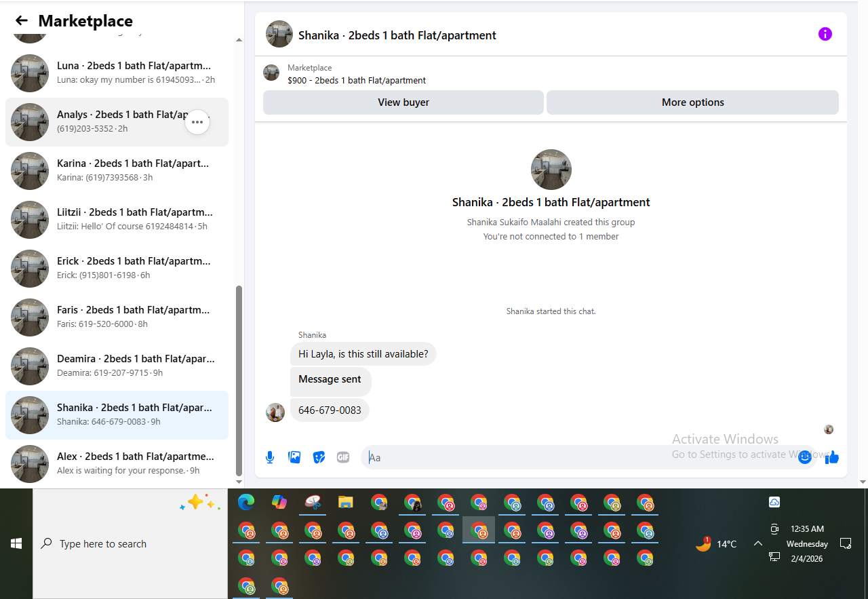
Task: Show hidden system tray icons
Action: tap(758, 543)
